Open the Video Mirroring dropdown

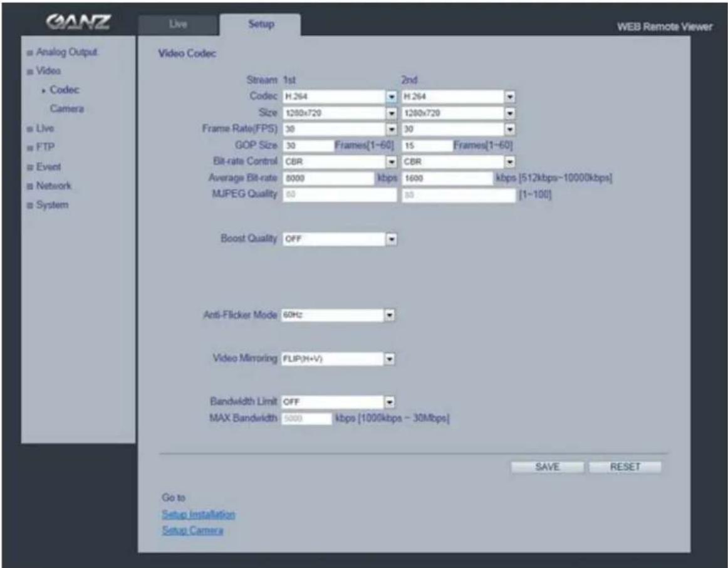338,359
